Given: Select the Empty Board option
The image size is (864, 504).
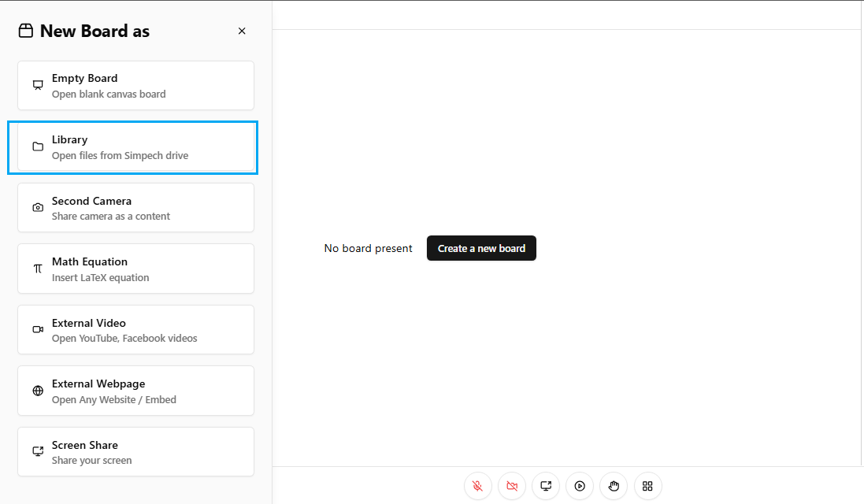Looking at the screenshot, I should point(135,86).
